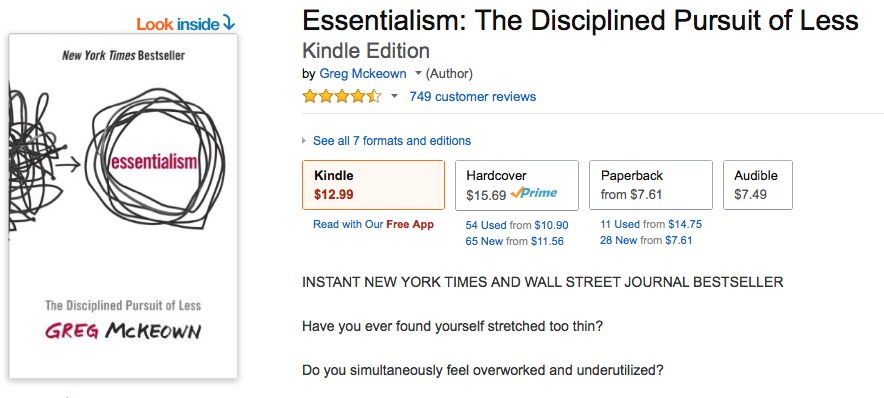Click the Look inside arrow icon
This screenshot has height=398, width=884.
click(x=228, y=23)
